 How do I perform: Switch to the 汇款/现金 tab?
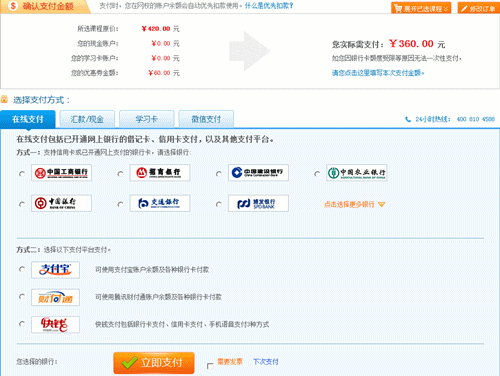pos(87,119)
